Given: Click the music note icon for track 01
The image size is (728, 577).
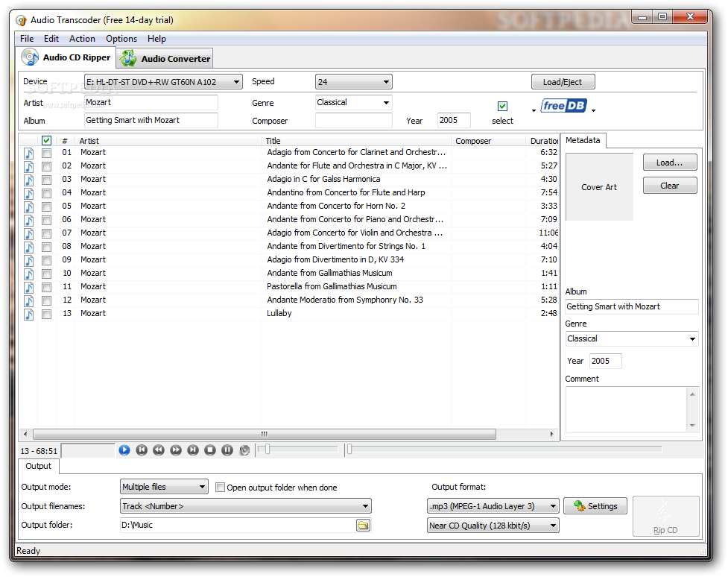Looking at the screenshot, I should pyautogui.click(x=29, y=153).
